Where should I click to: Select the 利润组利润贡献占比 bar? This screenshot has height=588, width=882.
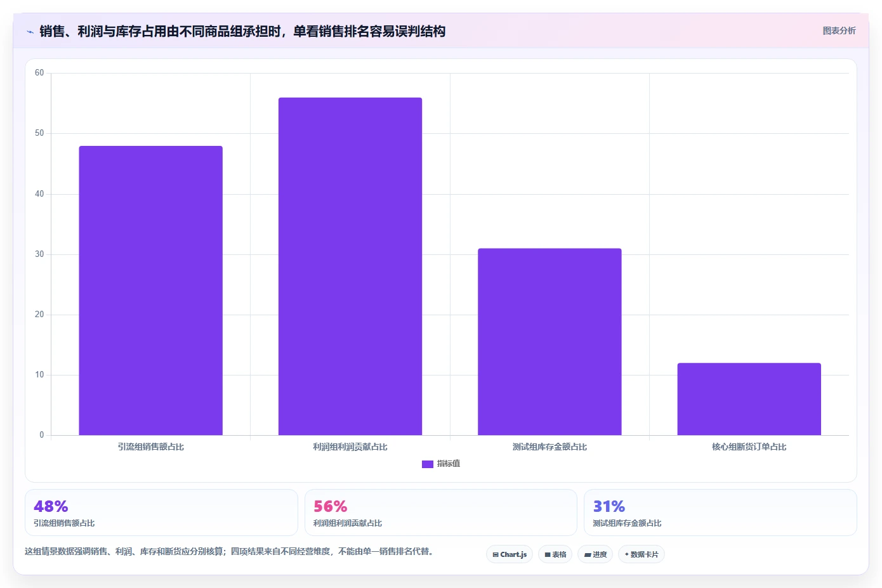point(350,266)
